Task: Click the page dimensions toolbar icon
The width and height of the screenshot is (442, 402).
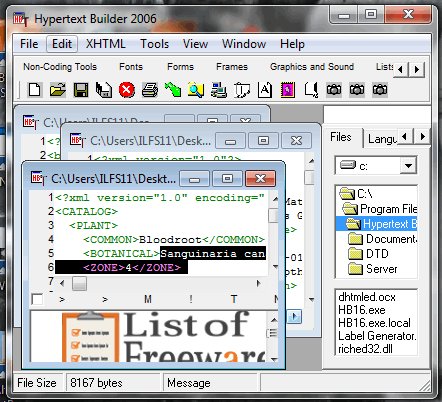Action: pos(242,90)
